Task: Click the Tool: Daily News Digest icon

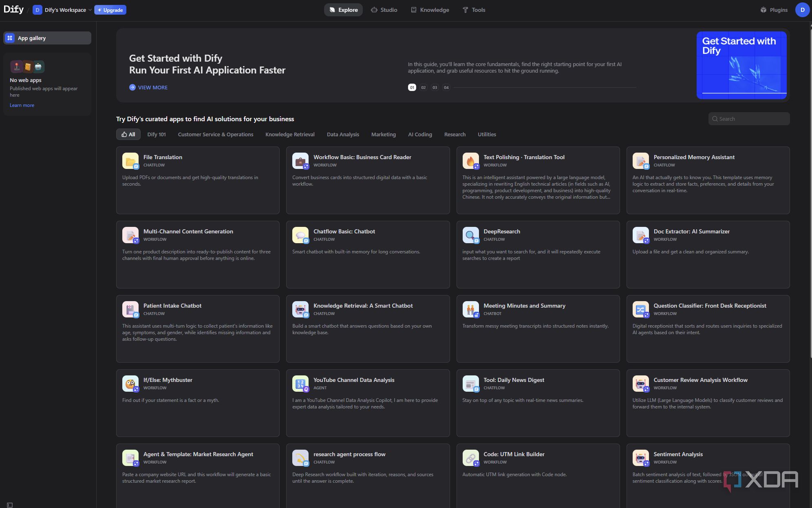Action: 470,384
